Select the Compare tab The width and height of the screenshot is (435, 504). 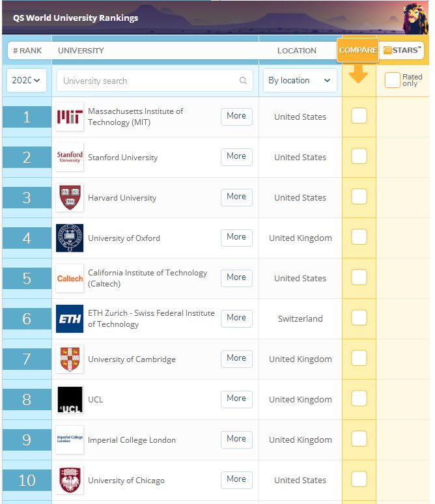358,50
